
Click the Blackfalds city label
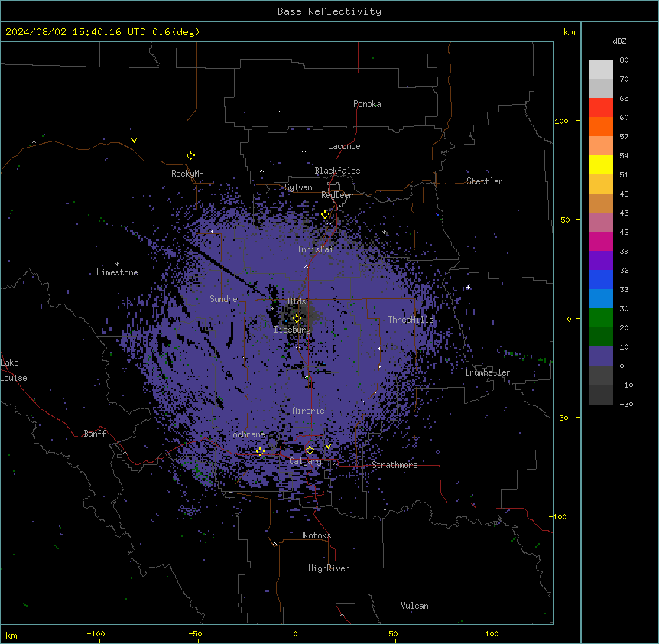coord(337,171)
